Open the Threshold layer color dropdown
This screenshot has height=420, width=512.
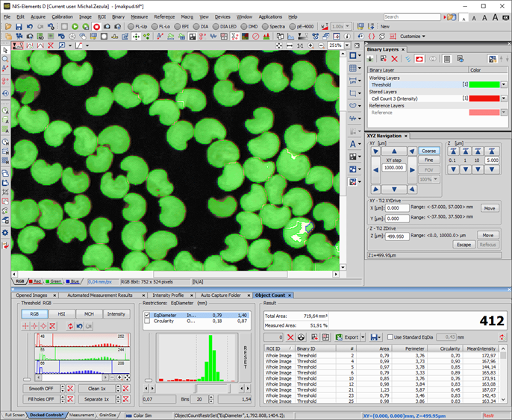tap(504, 85)
